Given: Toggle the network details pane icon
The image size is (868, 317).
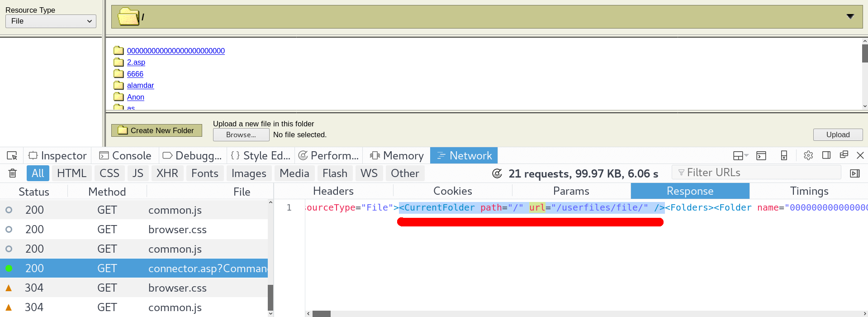Looking at the screenshot, I should [x=854, y=173].
